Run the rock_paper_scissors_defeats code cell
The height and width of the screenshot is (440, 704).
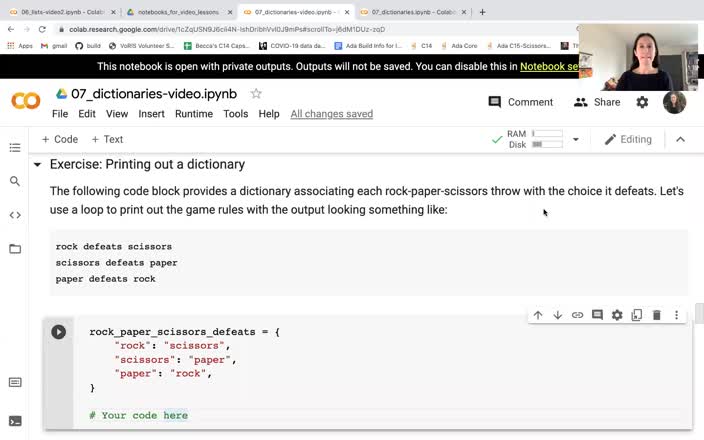point(59,332)
